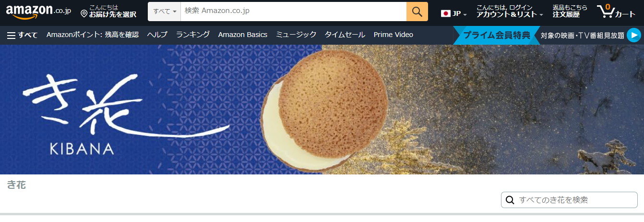This screenshot has height=222, width=644.
Task: Expand the アカウント＆リスト dropdown
Action: pyautogui.click(x=510, y=12)
